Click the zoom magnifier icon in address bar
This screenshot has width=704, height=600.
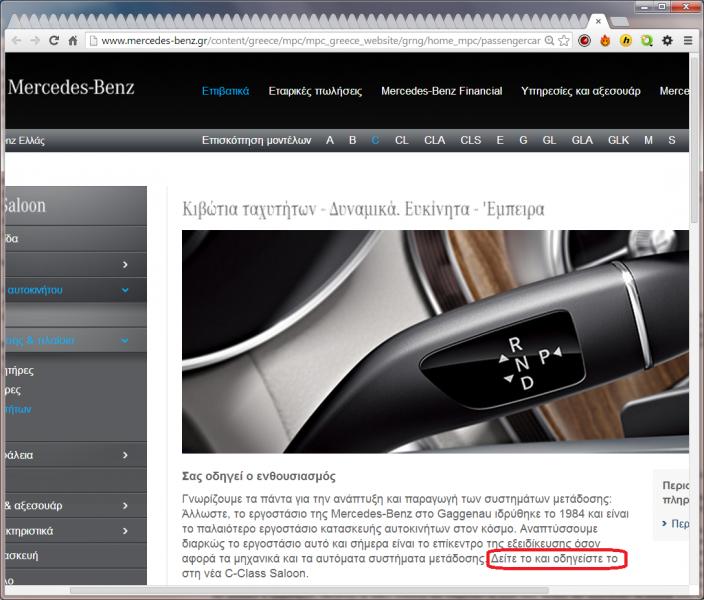point(549,40)
